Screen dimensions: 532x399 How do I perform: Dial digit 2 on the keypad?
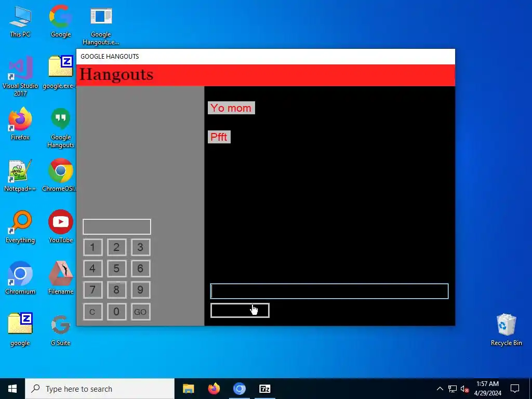pyautogui.click(x=116, y=247)
